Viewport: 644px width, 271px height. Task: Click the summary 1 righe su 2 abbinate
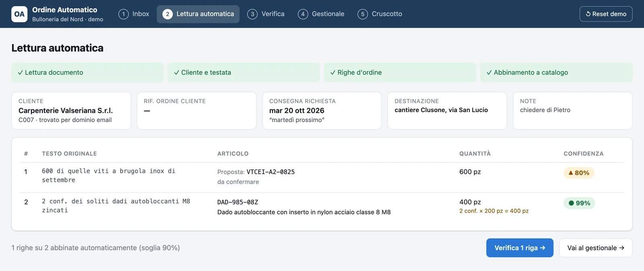click(95, 248)
